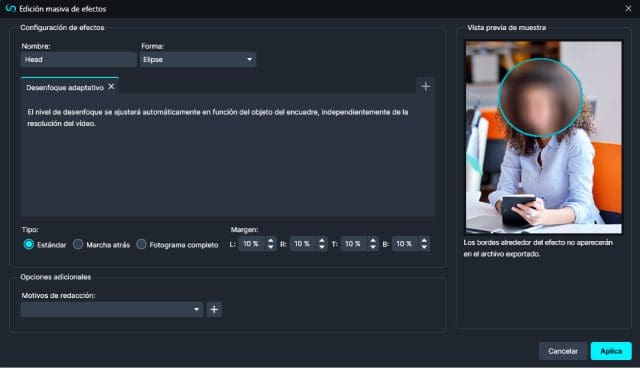Click the 'Tipo:' label
640x368 pixels.
coord(30,230)
